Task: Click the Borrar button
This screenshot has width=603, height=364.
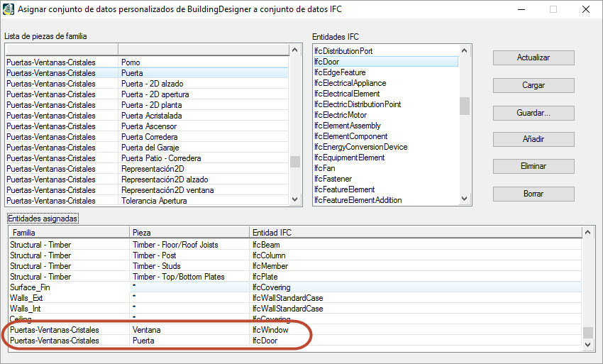Action: click(x=533, y=194)
